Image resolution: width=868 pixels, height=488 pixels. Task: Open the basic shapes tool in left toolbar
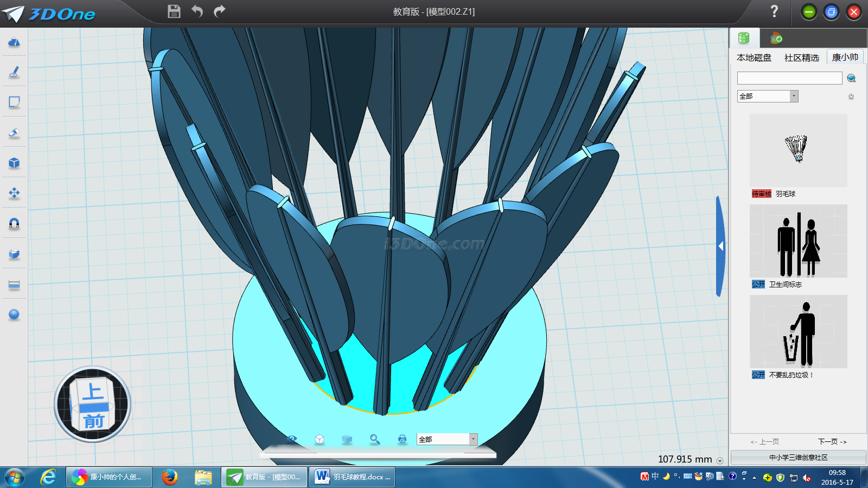[x=14, y=42]
